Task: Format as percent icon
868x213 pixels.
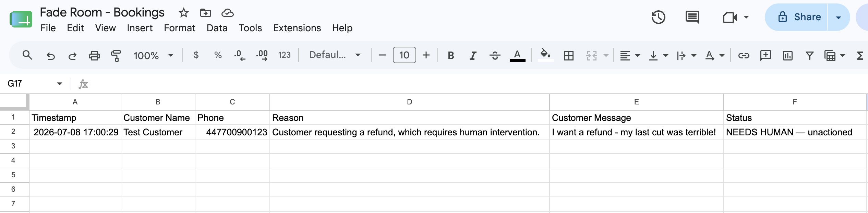Action: pos(218,55)
